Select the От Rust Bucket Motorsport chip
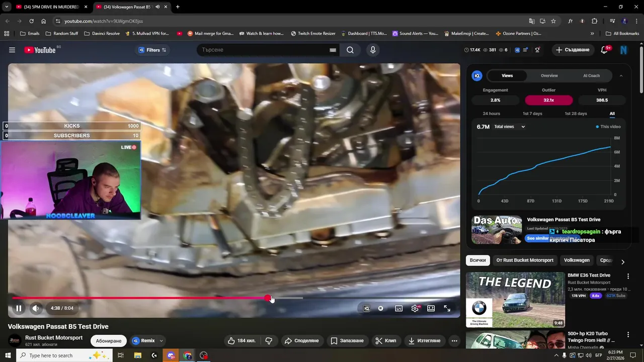This screenshot has height=362, width=644. click(525, 260)
